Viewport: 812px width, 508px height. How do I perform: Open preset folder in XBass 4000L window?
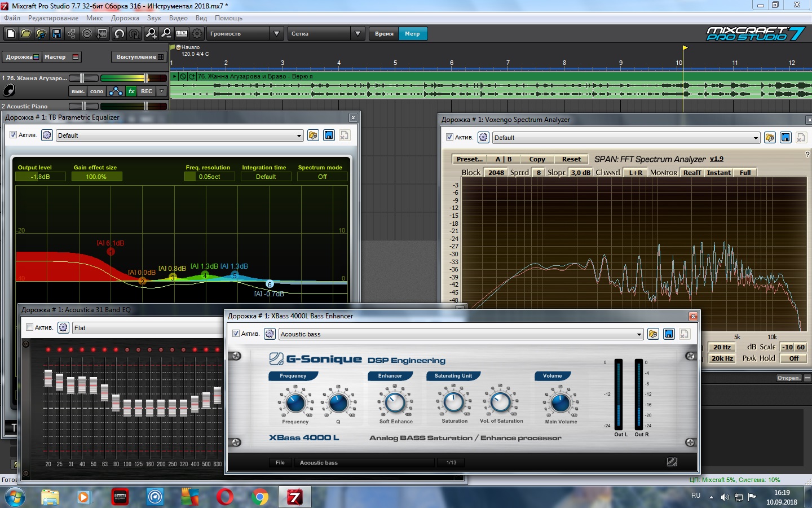[653, 334]
